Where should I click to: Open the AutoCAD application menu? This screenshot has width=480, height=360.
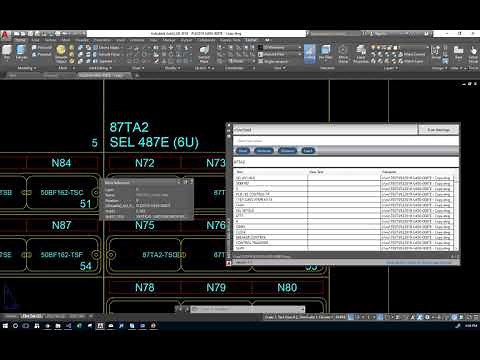5,36
